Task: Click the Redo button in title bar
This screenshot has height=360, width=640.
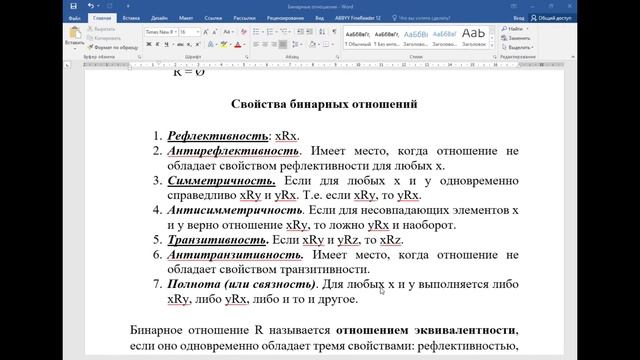Action: coord(109,6)
